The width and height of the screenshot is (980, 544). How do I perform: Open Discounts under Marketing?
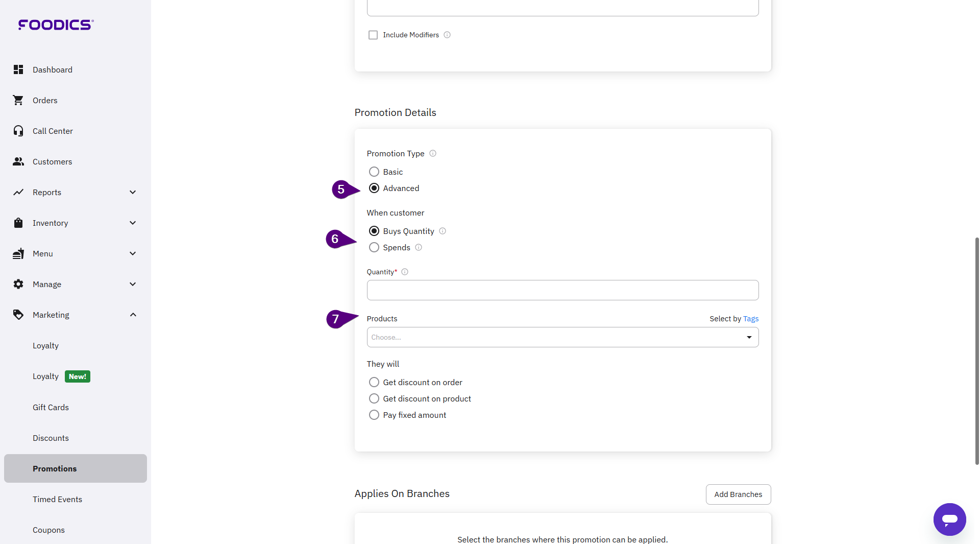[x=51, y=438]
